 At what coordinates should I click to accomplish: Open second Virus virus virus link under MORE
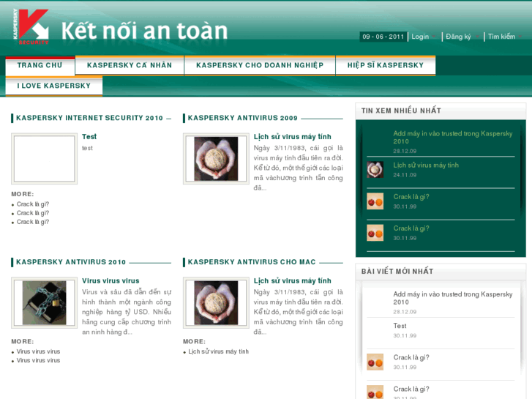click(x=38, y=360)
